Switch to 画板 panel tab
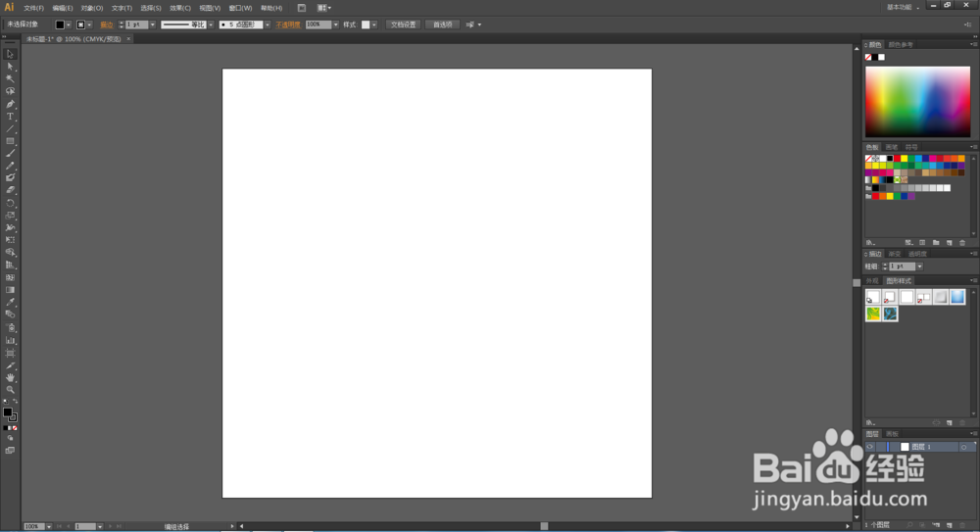980x532 pixels. (893, 434)
